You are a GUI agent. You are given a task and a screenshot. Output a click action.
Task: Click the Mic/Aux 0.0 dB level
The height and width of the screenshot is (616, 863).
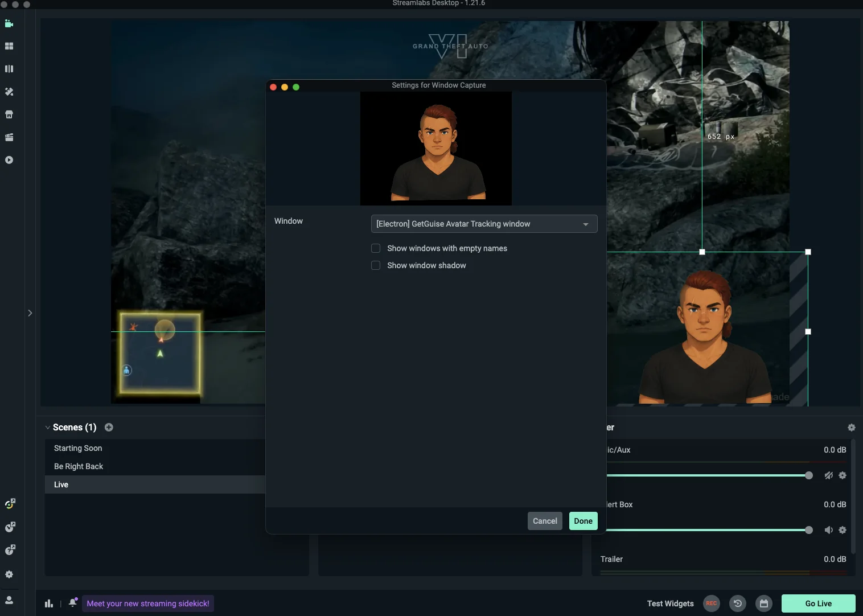pos(835,450)
